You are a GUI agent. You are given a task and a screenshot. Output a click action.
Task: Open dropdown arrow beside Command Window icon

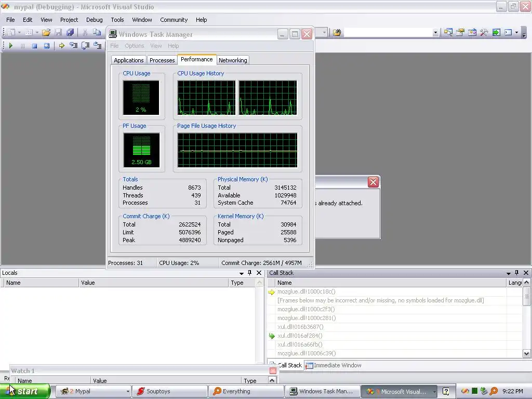point(516,33)
